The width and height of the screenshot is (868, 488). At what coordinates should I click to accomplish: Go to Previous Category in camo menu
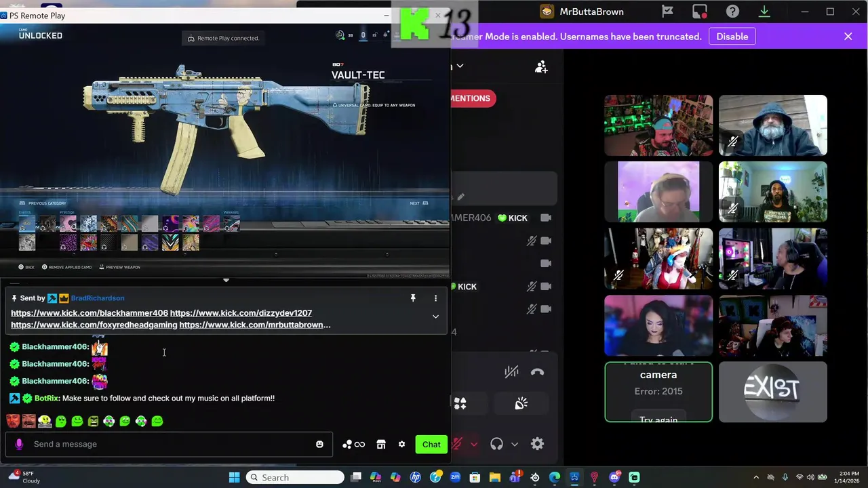point(43,203)
